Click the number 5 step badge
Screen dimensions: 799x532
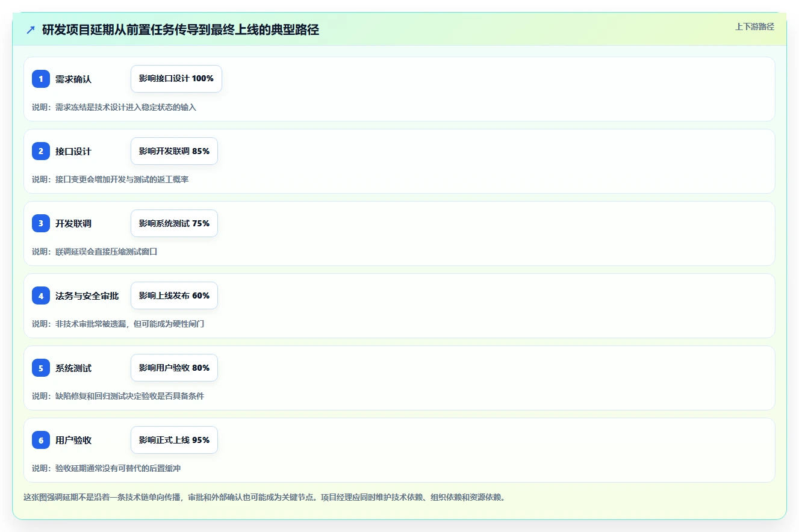(x=41, y=368)
